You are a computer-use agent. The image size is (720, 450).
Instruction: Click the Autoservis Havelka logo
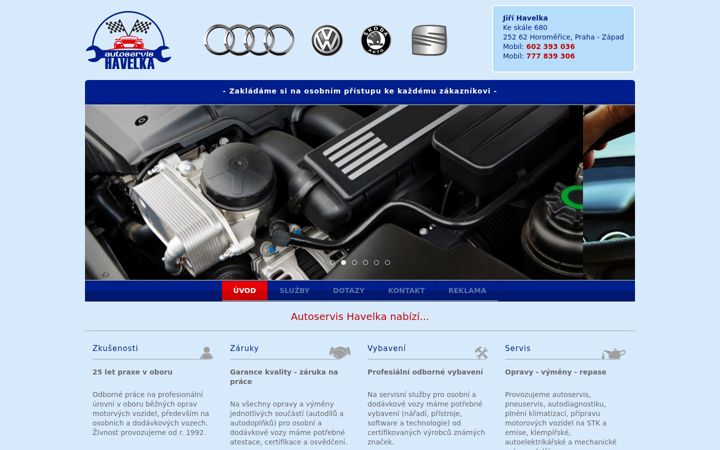pos(128,40)
